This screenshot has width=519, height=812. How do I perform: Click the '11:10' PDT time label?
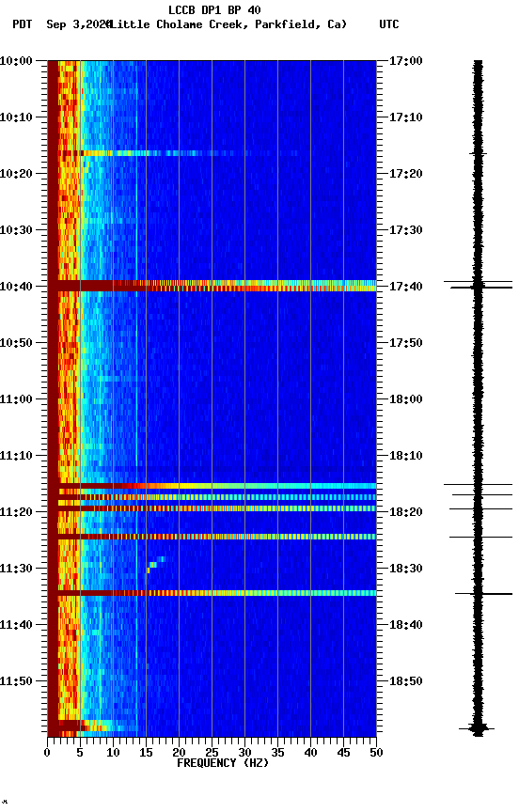[16, 456]
